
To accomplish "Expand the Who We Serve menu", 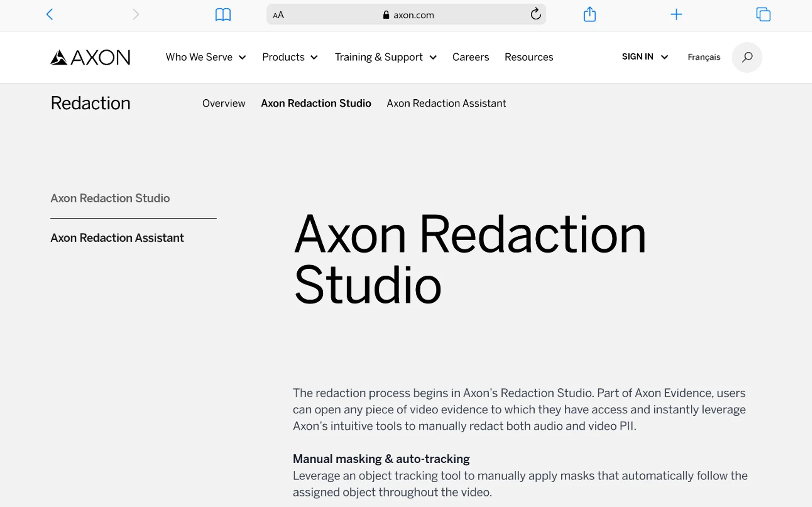I will coord(206,57).
